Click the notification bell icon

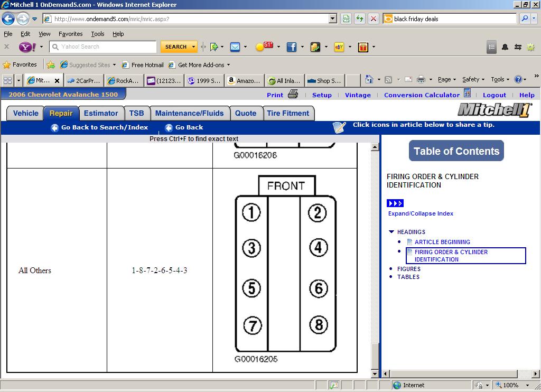[x=505, y=47]
